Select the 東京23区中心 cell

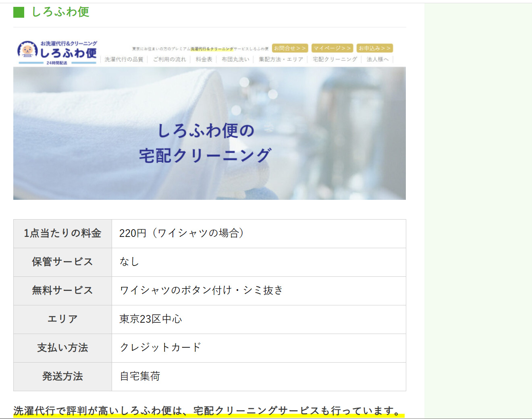[259, 319]
